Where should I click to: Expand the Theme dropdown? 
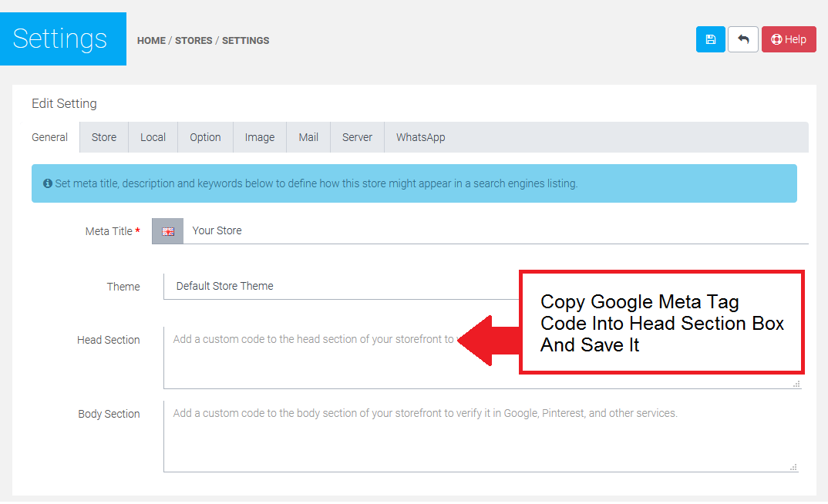339,286
